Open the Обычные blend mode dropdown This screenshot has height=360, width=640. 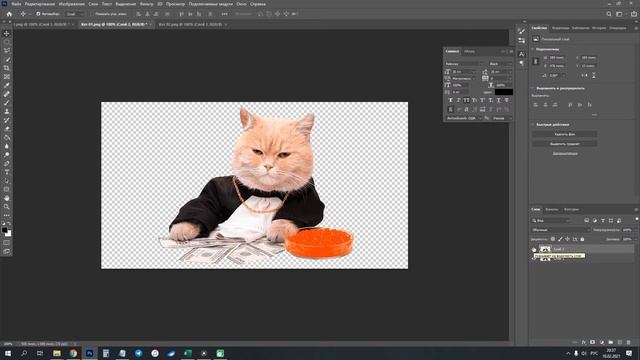[x=561, y=230]
